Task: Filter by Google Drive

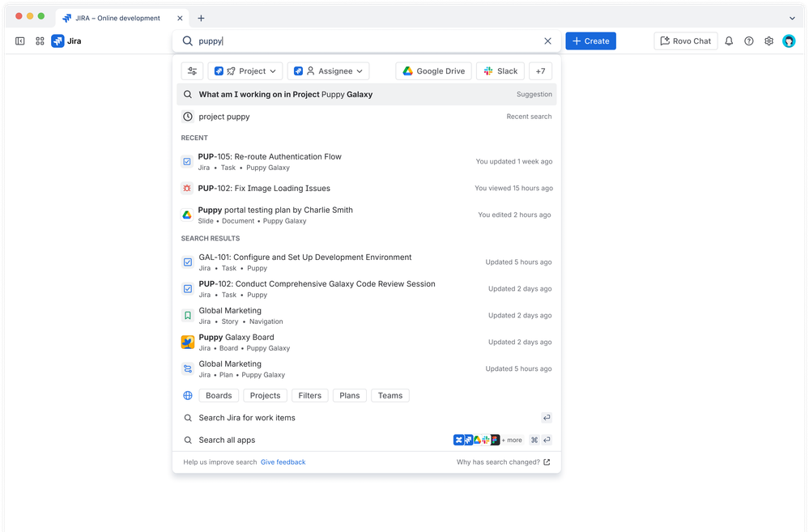Action: coord(434,71)
